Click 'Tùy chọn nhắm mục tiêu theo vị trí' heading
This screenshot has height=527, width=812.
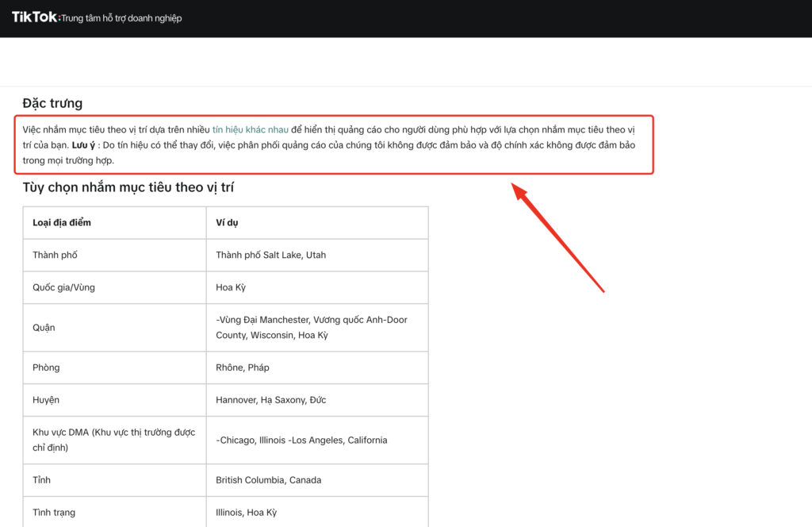tap(128, 187)
